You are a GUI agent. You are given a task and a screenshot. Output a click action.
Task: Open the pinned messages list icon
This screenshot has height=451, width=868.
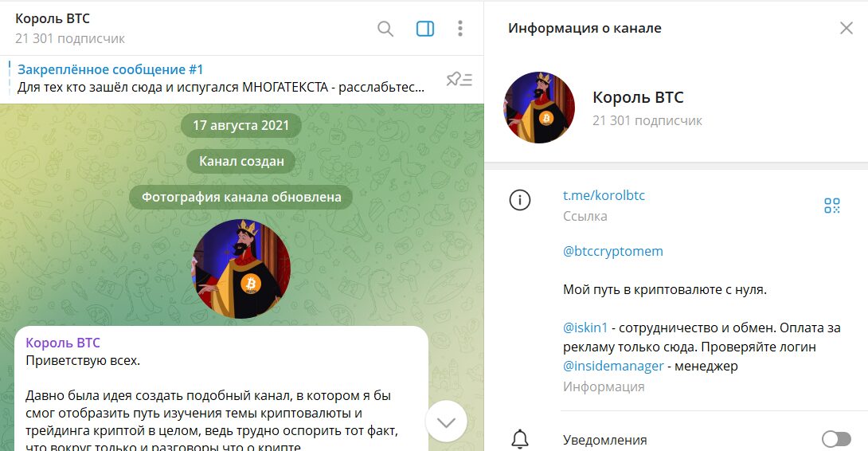pyautogui.click(x=459, y=79)
